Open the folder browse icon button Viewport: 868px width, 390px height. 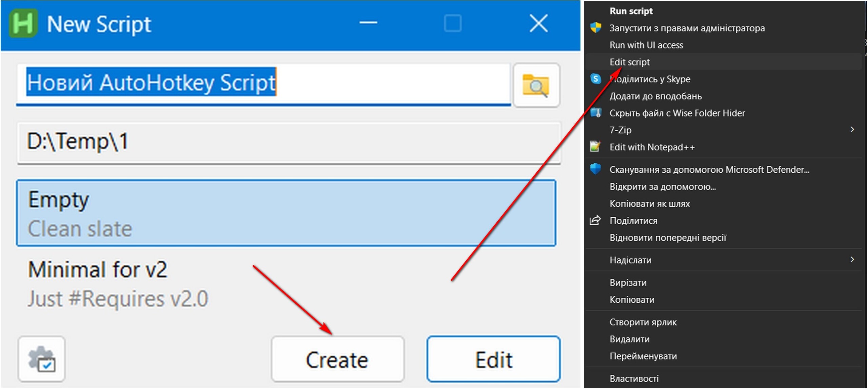click(536, 85)
